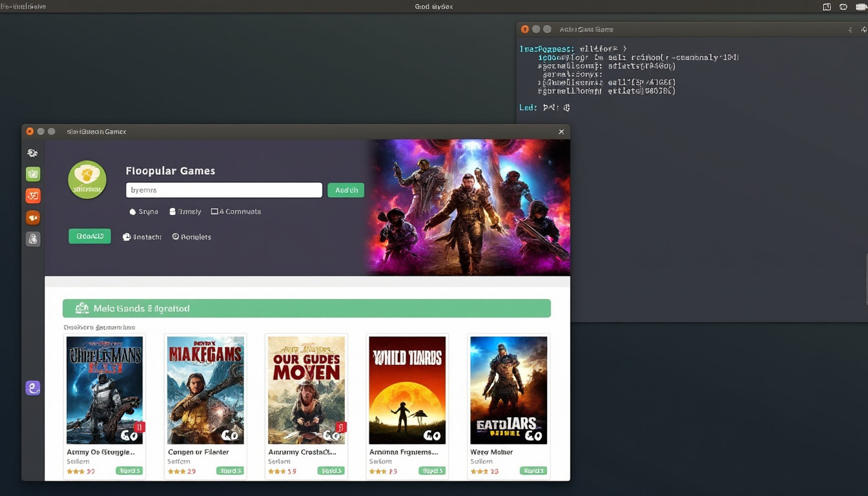Open the dark orange sidebar icon
This screenshot has height=496, width=868.
click(x=33, y=218)
